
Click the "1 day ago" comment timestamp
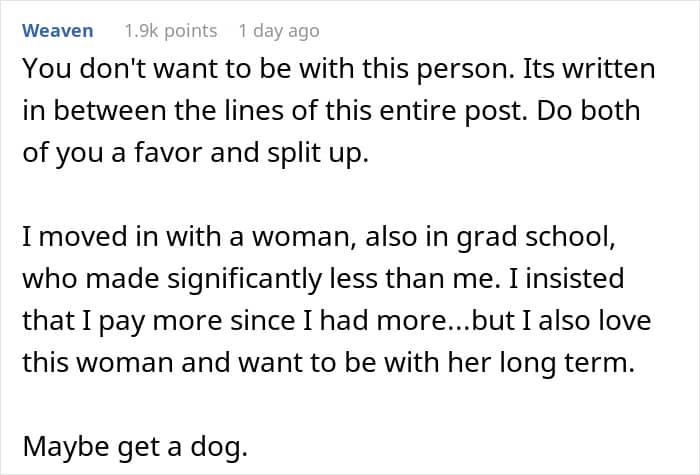tap(279, 31)
